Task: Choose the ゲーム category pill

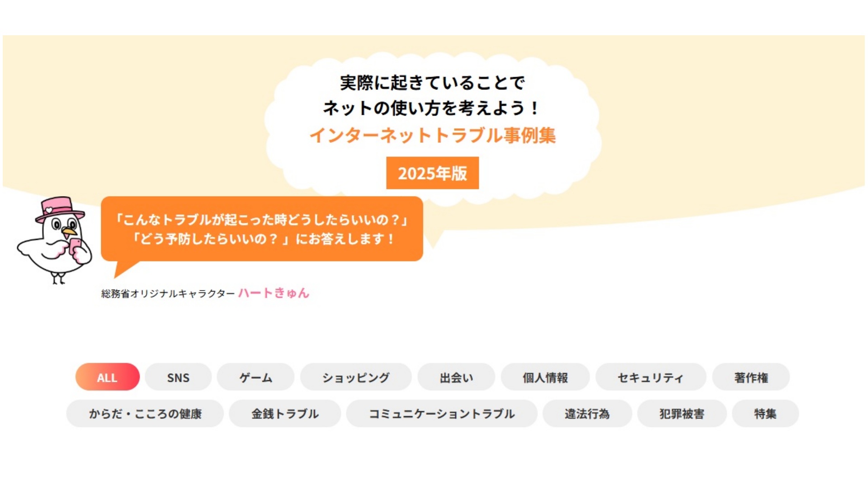Action: tap(255, 377)
